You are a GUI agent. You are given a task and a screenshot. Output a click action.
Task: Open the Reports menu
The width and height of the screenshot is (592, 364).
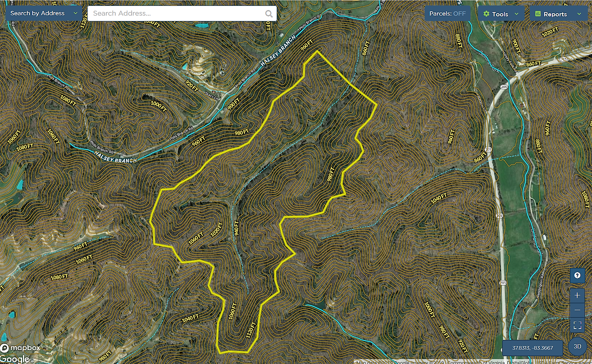point(555,14)
